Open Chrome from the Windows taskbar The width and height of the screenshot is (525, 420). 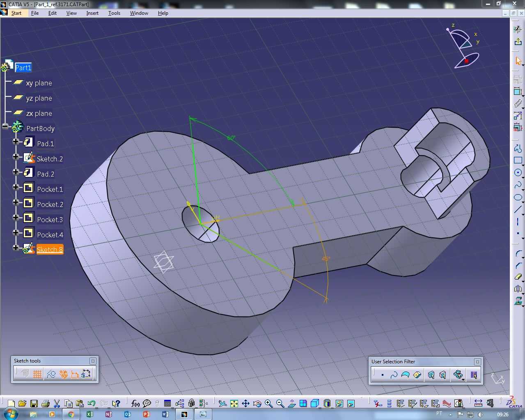pos(71,414)
